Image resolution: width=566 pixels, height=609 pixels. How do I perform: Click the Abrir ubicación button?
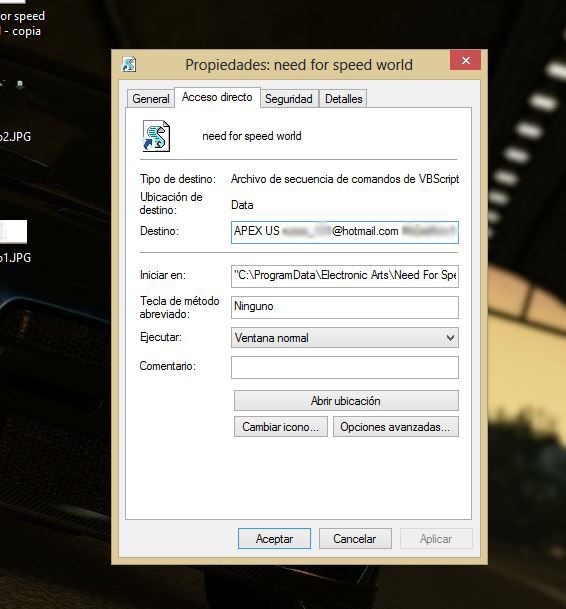coord(346,400)
